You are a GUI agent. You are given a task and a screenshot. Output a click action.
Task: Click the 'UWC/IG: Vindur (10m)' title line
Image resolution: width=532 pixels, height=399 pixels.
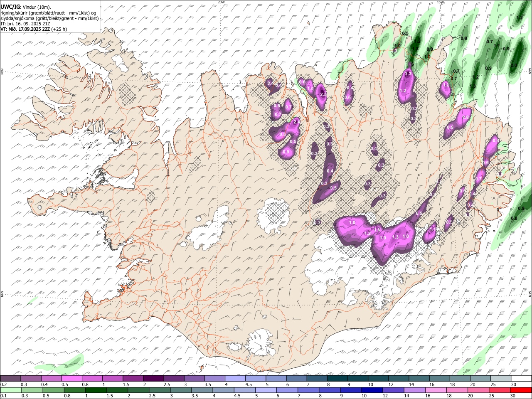(26, 7)
